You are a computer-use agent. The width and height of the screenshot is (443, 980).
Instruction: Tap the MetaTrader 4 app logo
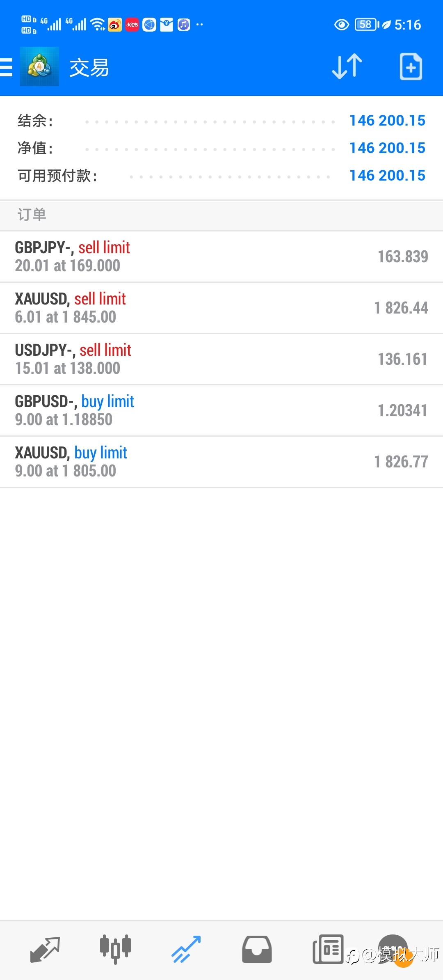[39, 66]
